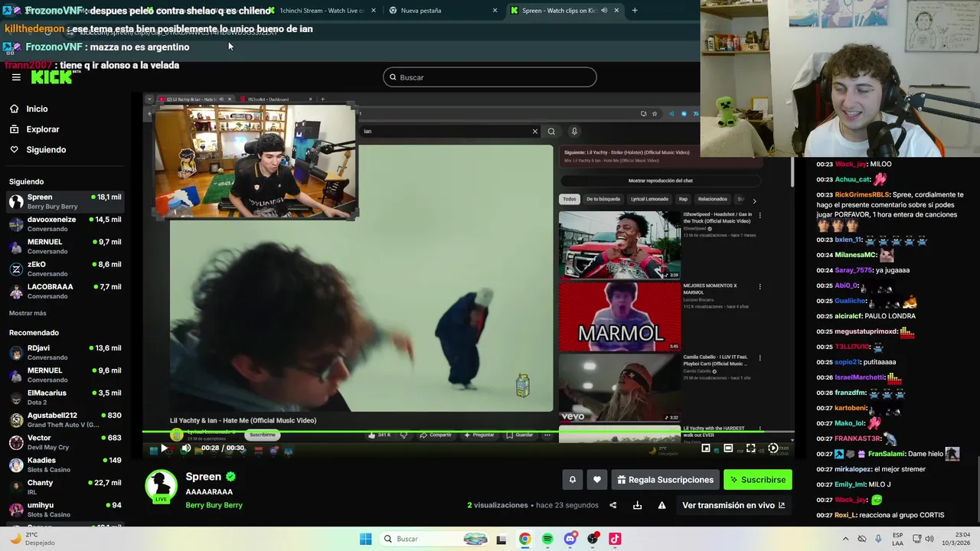Open Chrome from the taskbar

(524, 539)
